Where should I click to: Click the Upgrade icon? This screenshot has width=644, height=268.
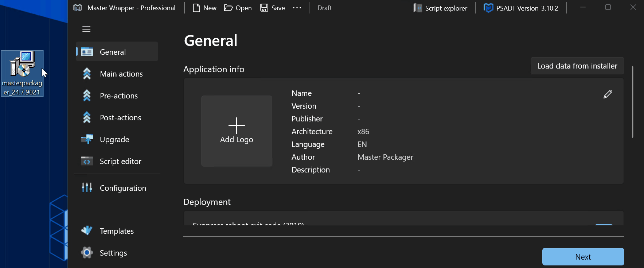tap(87, 139)
